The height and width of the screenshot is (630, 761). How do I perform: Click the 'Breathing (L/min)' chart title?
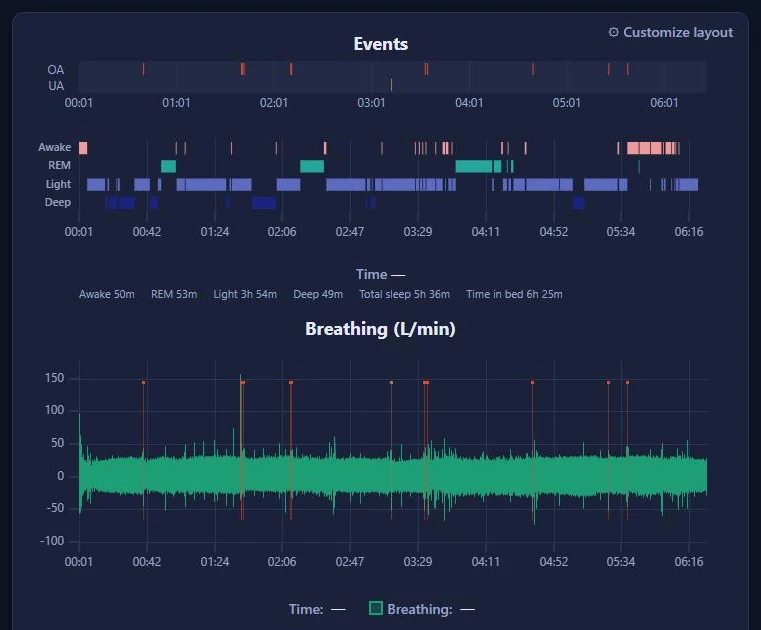point(380,329)
